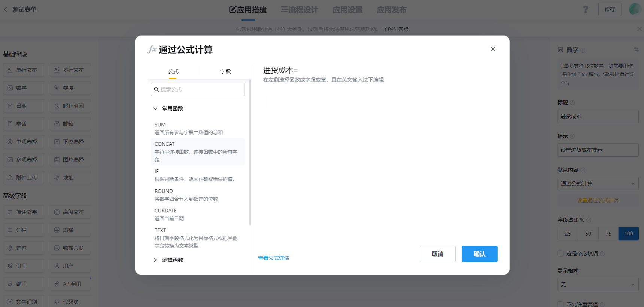Select the ROUND function
This screenshot has height=307, width=644.
(198, 195)
